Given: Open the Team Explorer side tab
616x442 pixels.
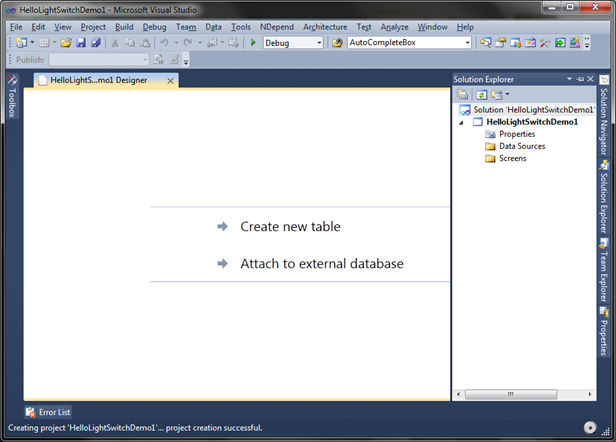Looking at the screenshot, I should point(603,270).
